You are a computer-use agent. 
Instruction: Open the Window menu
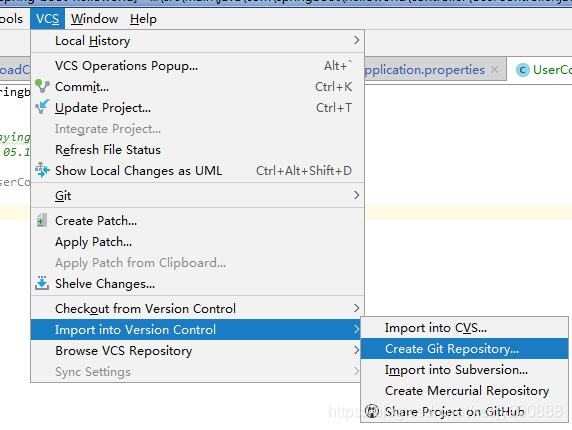pos(94,19)
